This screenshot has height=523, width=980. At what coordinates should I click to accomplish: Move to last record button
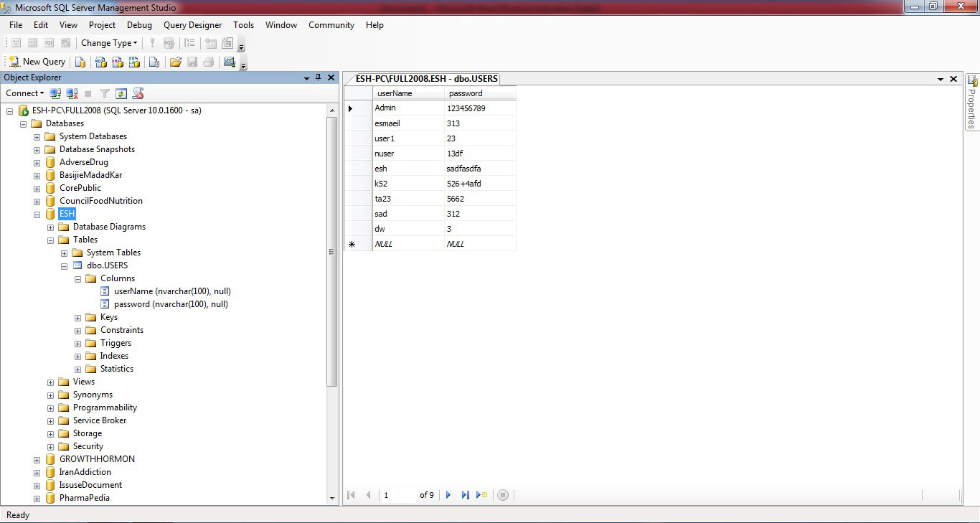(x=465, y=495)
